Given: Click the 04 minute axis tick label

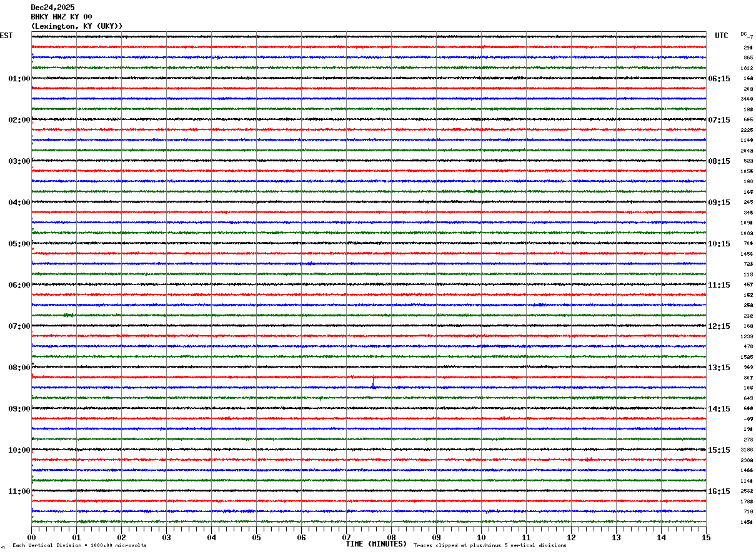Looking at the screenshot, I should 211,537.
